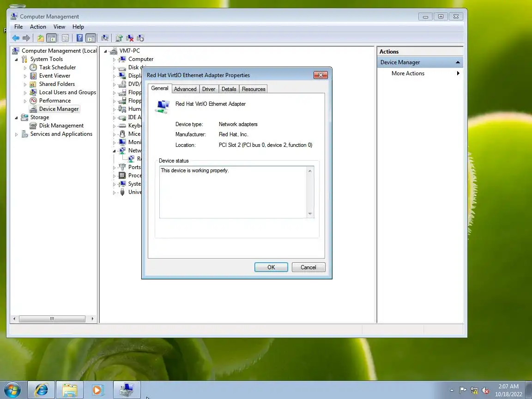This screenshot has height=399, width=532.
Task: Close the Ethernet Adapter Properties dialog
Action: pos(320,75)
